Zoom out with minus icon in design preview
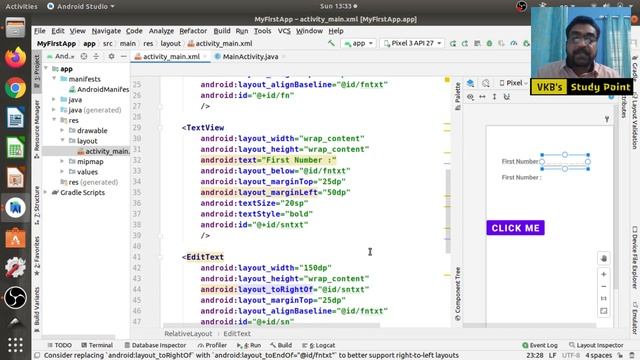This screenshot has width=640, height=360. 604,287
